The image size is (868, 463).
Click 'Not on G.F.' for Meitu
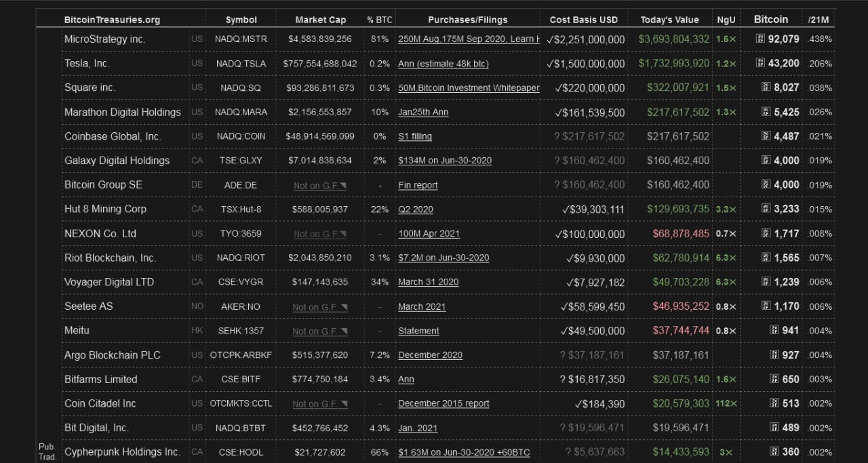[320, 331]
